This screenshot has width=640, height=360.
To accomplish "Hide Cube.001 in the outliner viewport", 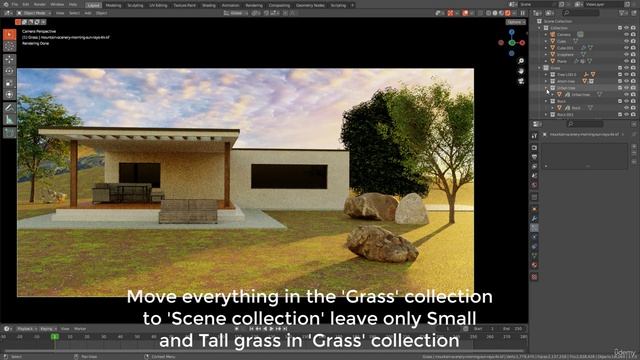I will (626, 48).
